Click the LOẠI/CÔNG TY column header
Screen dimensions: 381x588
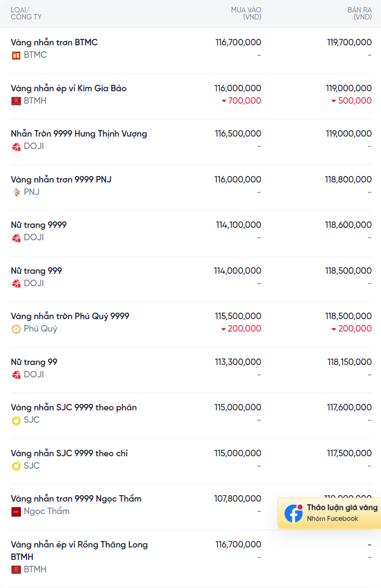click(x=26, y=13)
